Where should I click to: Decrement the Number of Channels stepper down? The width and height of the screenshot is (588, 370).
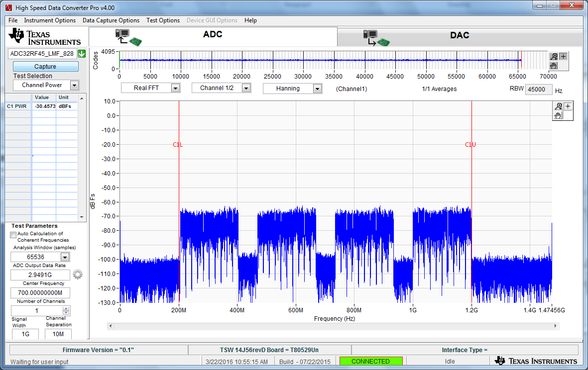(x=66, y=313)
